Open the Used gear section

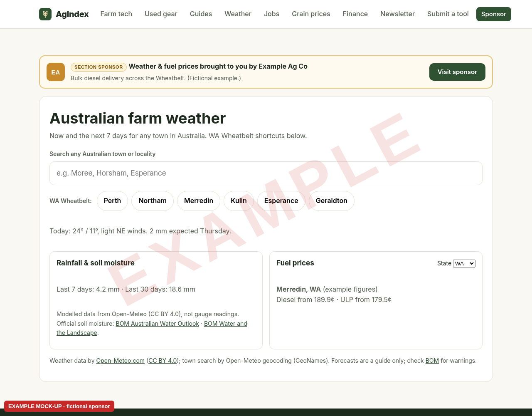pos(161,14)
